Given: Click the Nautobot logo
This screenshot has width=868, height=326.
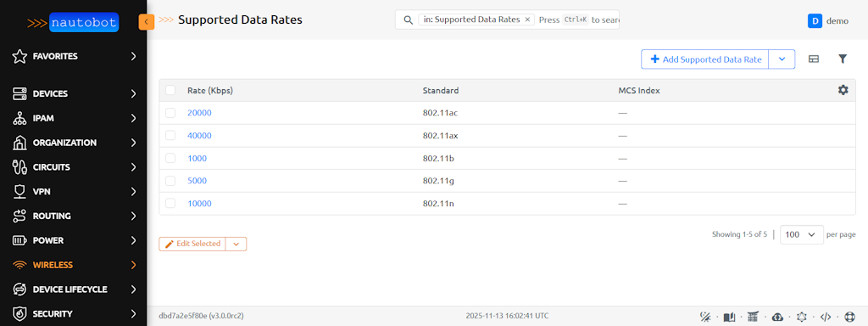Looking at the screenshot, I should (73, 23).
